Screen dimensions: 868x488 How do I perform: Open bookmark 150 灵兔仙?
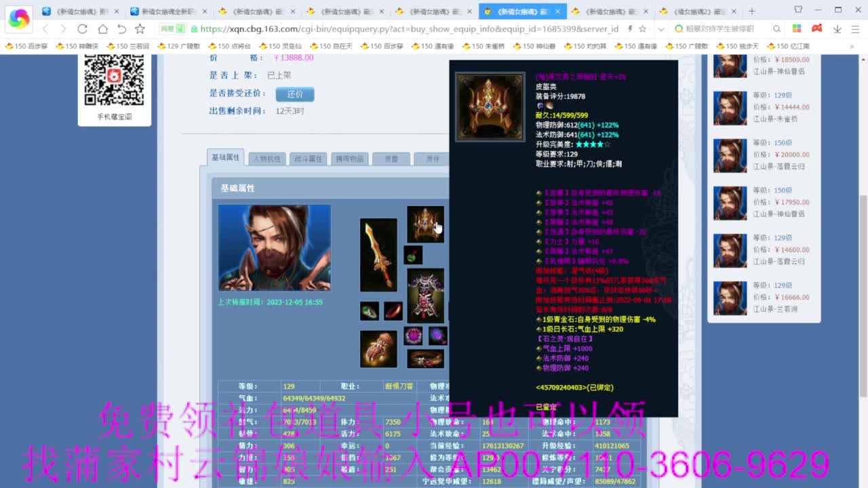pos(280,46)
